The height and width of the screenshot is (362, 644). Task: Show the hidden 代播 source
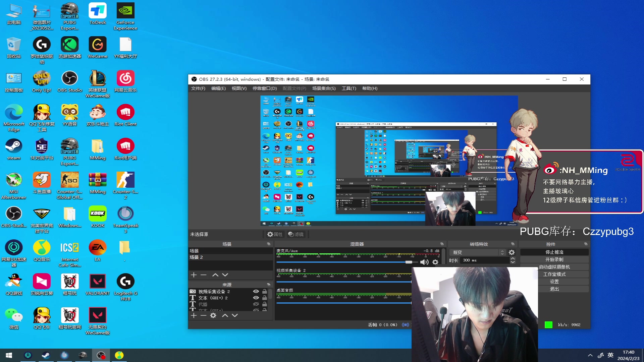(x=256, y=304)
